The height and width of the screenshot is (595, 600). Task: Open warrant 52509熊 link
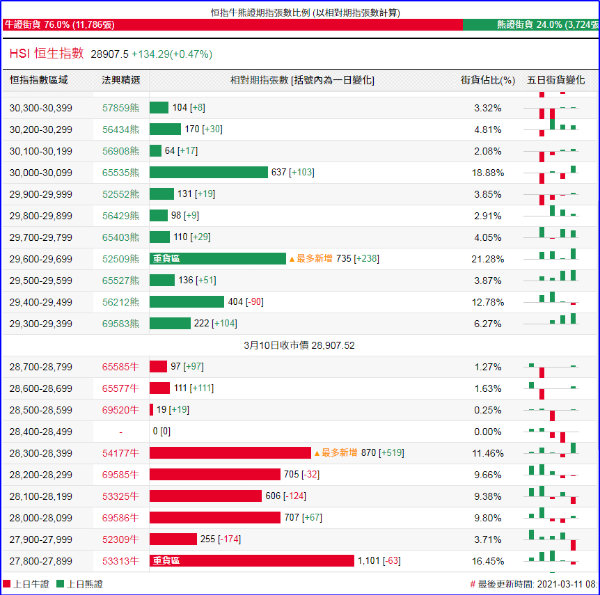pos(121,259)
